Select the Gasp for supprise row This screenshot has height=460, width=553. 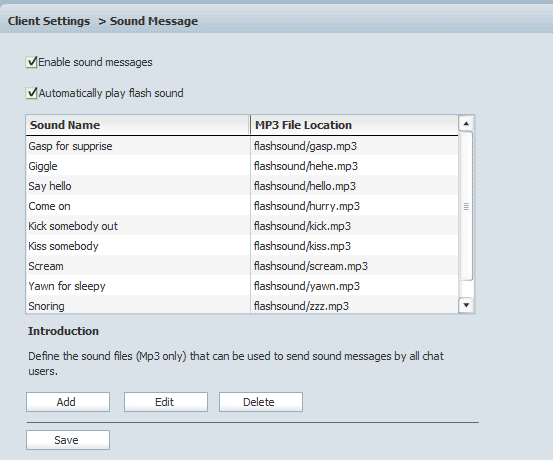click(x=242, y=146)
